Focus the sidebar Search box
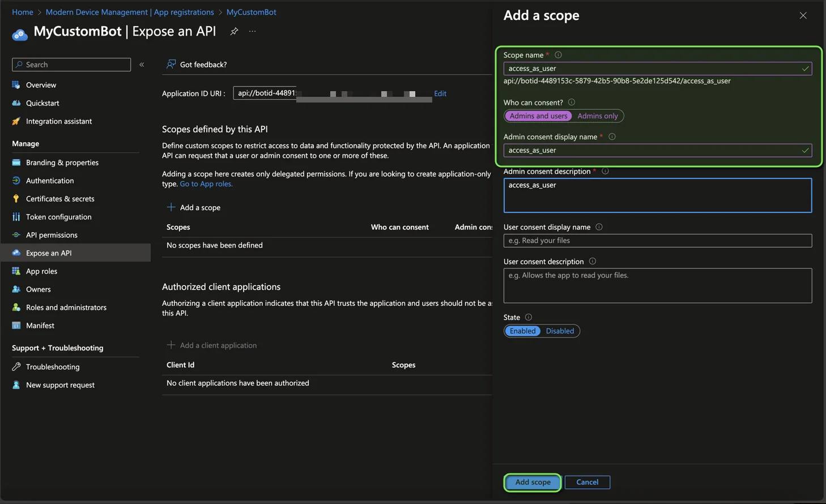 point(71,65)
